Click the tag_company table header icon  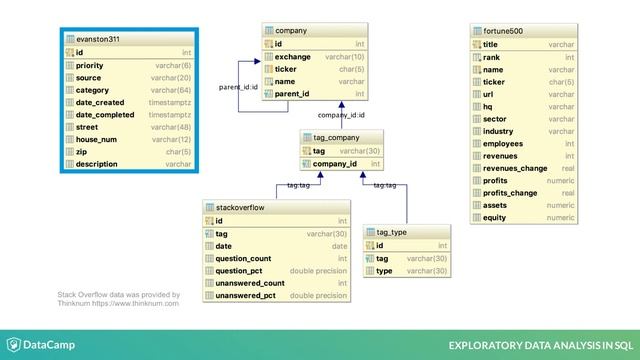307,138
